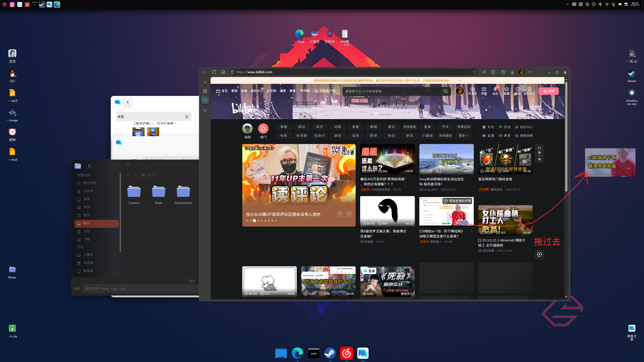Viewport: 644px width, 362px height.
Task: Click the pink 投稿 upload button
Action: click(549, 91)
